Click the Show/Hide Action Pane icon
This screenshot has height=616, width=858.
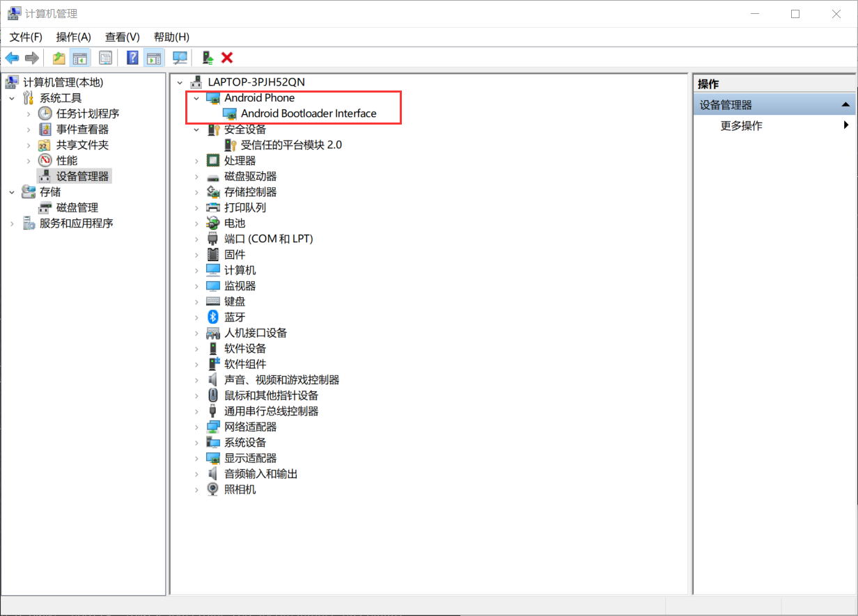154,58
